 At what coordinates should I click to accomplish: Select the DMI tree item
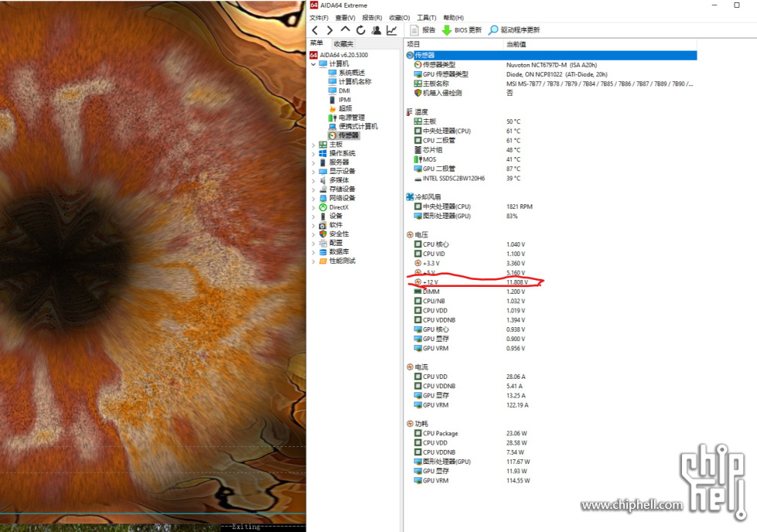tap(339, 90)
